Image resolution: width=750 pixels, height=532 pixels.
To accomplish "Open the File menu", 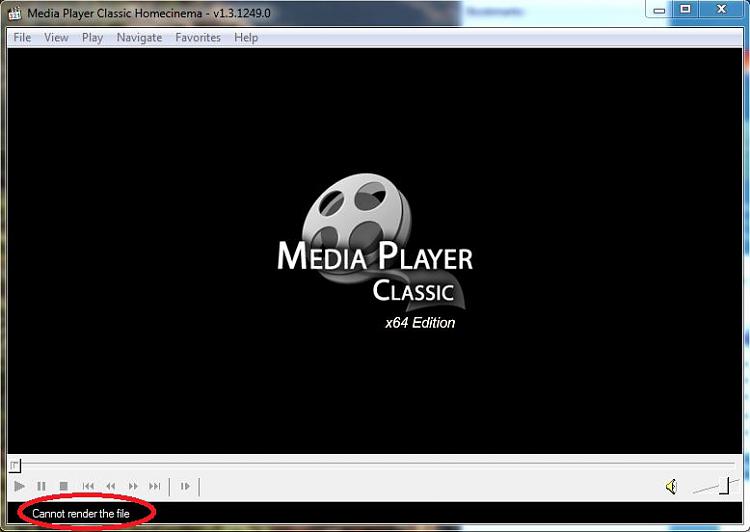I will pos(22,37).
